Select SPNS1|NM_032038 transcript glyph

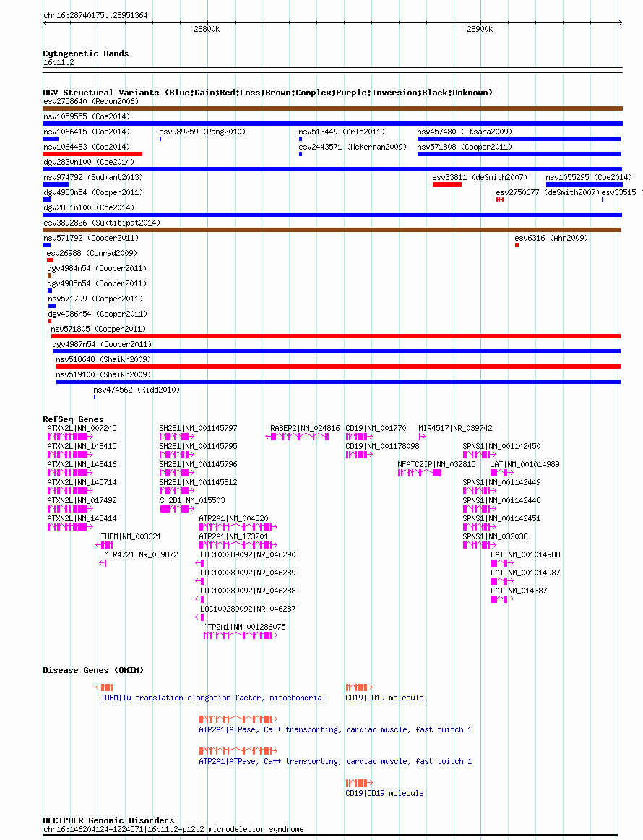(480, 545)
